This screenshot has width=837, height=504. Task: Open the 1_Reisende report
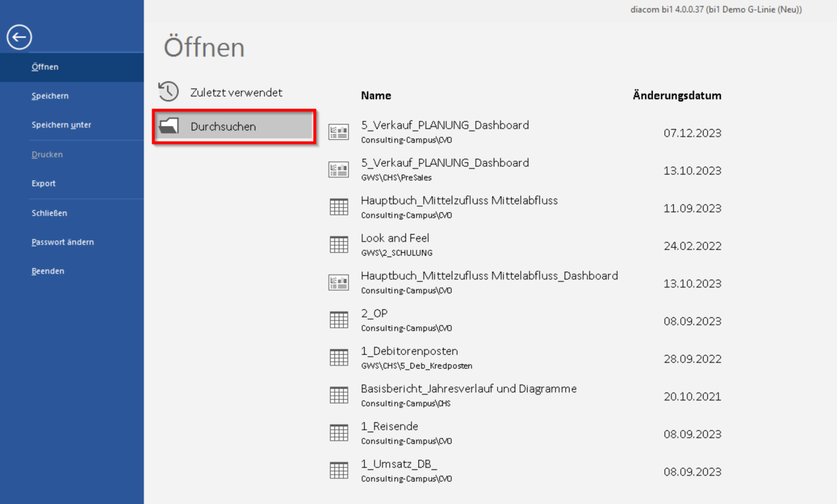525,433
